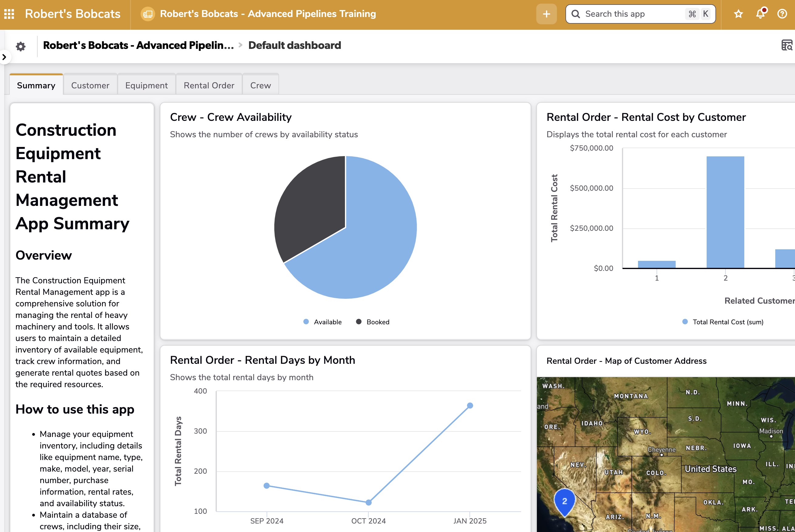
Task: Click the Total Rental Cost axis label
Action: point(554,208)
